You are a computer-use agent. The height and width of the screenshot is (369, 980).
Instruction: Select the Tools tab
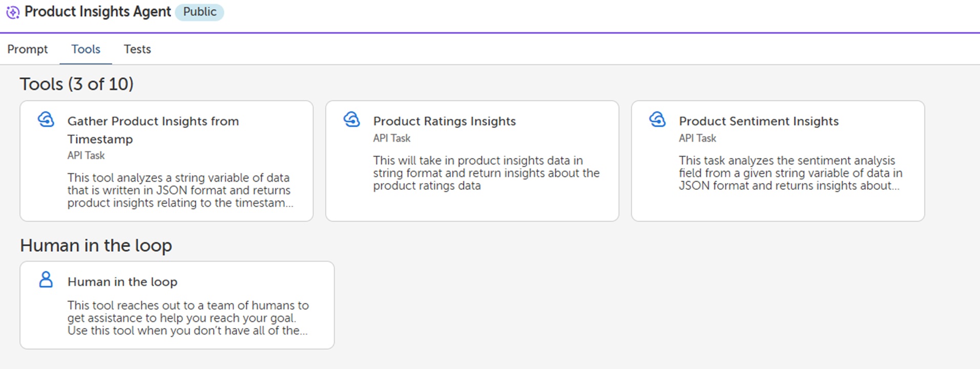tap(86, 49)
